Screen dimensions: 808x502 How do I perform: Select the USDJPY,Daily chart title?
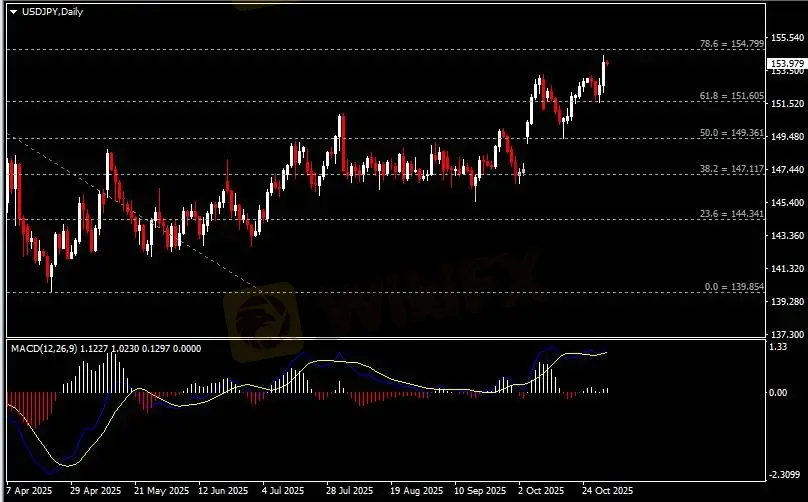[x=51, y=10]
